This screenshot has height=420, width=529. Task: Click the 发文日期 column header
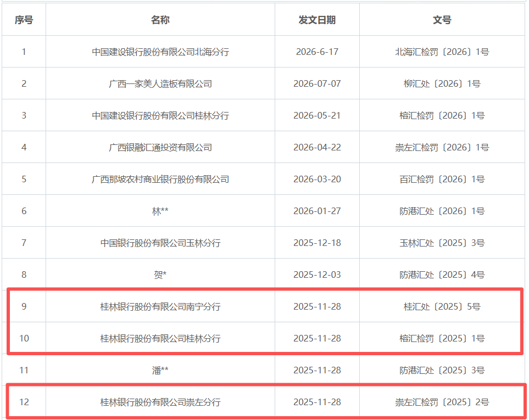317,20
